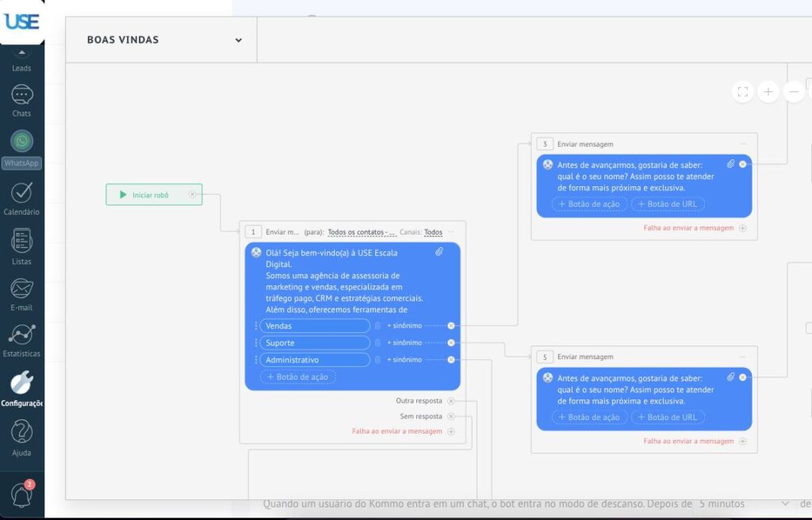Add a Botão de URL in step 3
The height and width of the screenshot is (520, 812).
(668, 204)
